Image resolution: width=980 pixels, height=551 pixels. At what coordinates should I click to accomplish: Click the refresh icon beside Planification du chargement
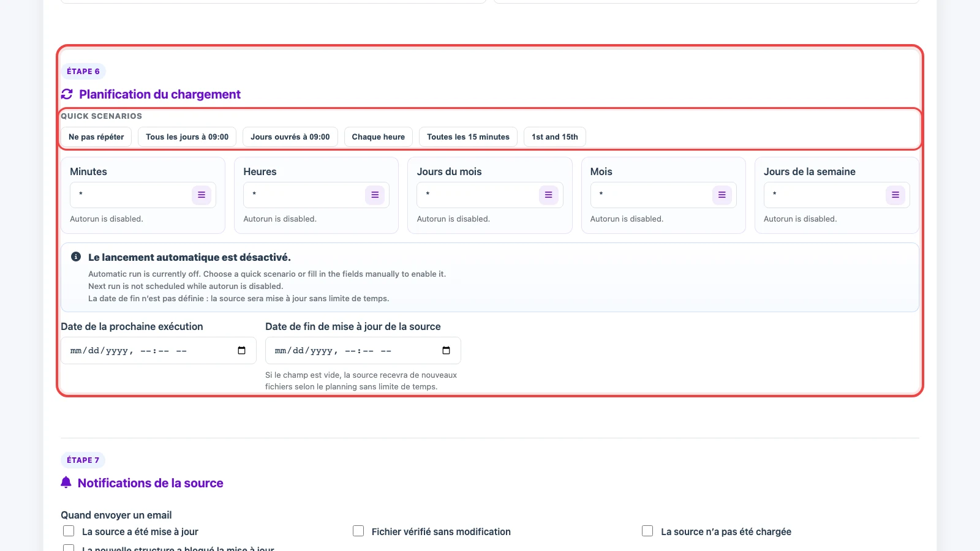[67, 94]
